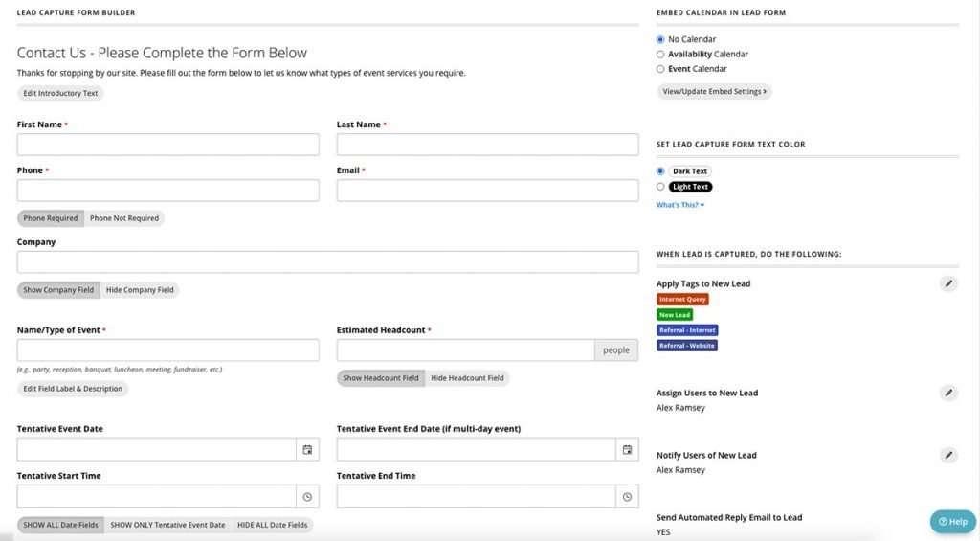The height and width of the screenshot is (541, 980).
Task: Choose SHOW ONLY Tentative Event Date option
Action: pyautogui.click(x=167, y=526)
